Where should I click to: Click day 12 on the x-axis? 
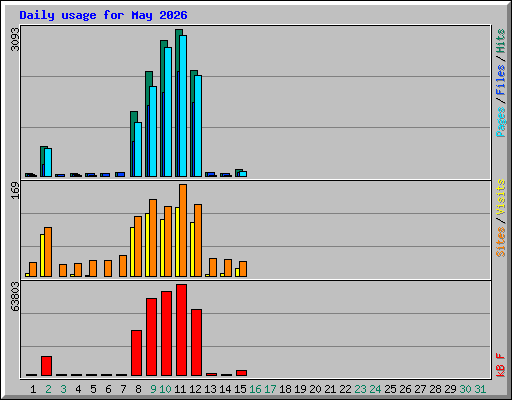click(195, 389)
